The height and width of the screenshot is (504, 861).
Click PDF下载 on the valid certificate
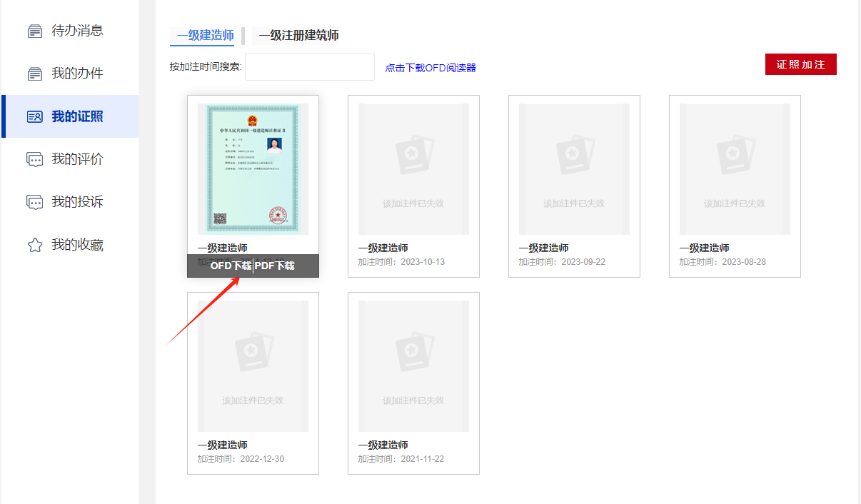(x=275, y=266)
